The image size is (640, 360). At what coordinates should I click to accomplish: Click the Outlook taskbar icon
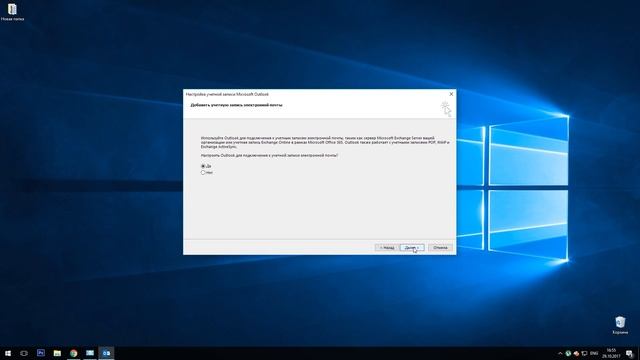106,353
